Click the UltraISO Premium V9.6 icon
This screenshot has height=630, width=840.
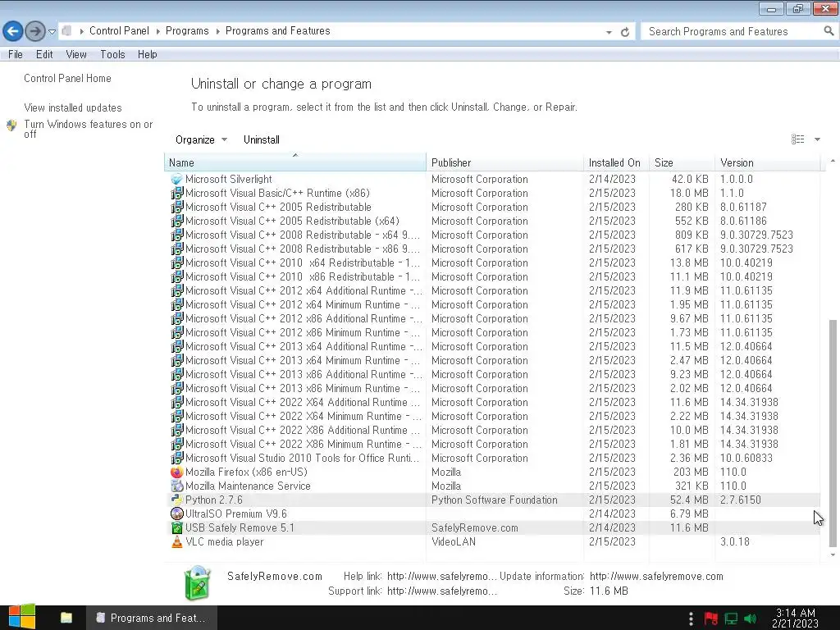177,514
